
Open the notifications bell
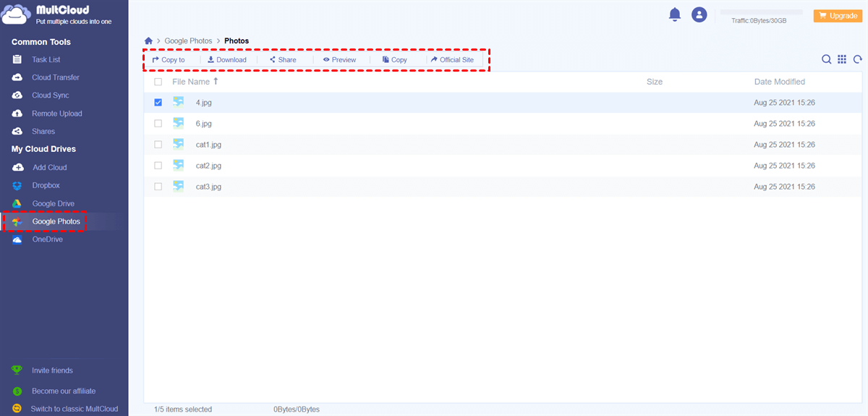coord(675,14)
